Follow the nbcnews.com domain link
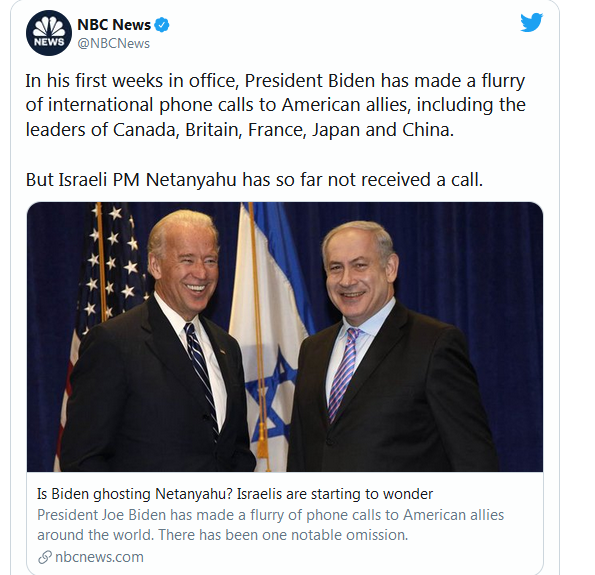The width and height of the screenshot is (595, 575). (99, 557)
